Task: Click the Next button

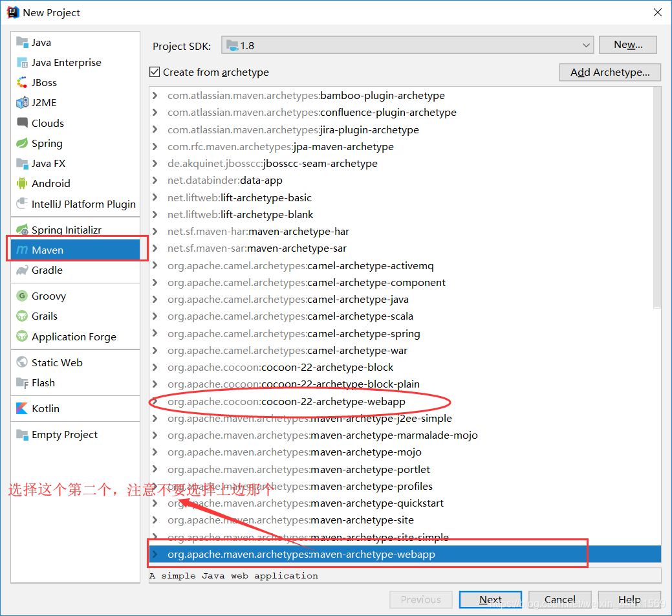Action: [x=490, y=599]
